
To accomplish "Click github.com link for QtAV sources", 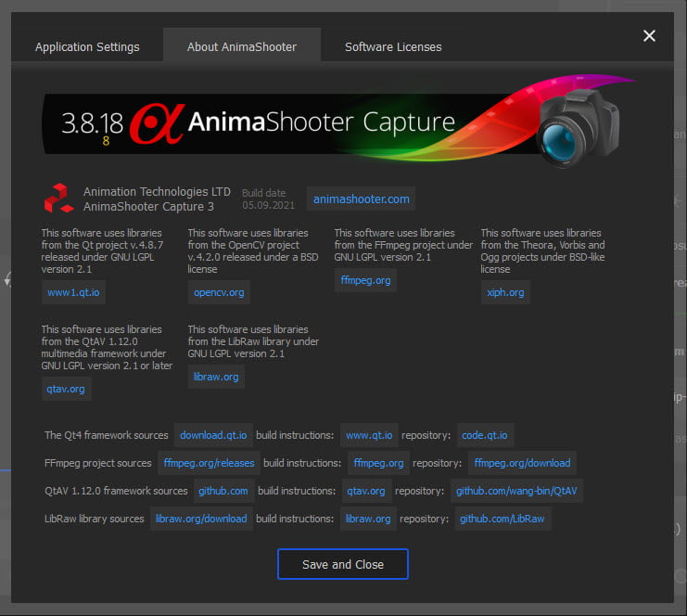I will pos(223,491).
